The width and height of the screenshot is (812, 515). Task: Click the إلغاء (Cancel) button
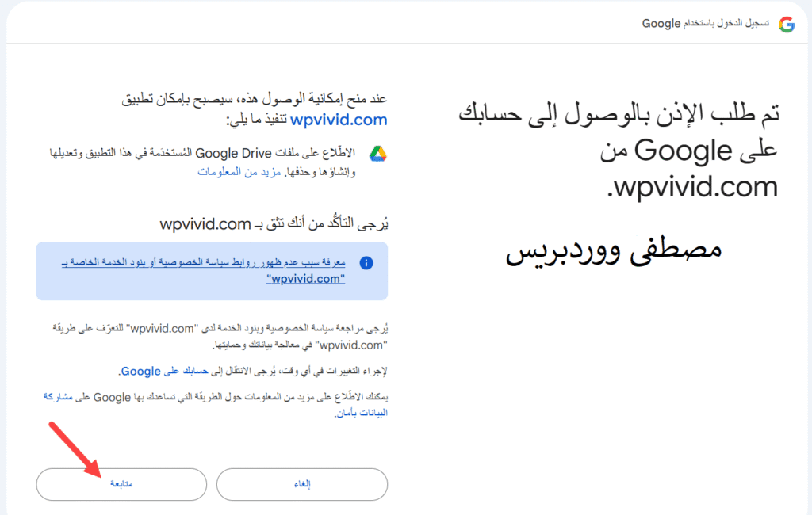coord(302,484)
